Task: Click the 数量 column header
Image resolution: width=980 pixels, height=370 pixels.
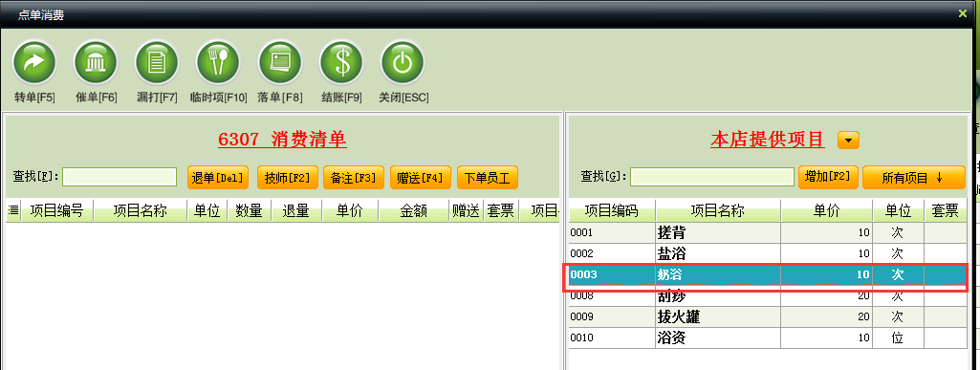Action: click(x=249, y=211)
